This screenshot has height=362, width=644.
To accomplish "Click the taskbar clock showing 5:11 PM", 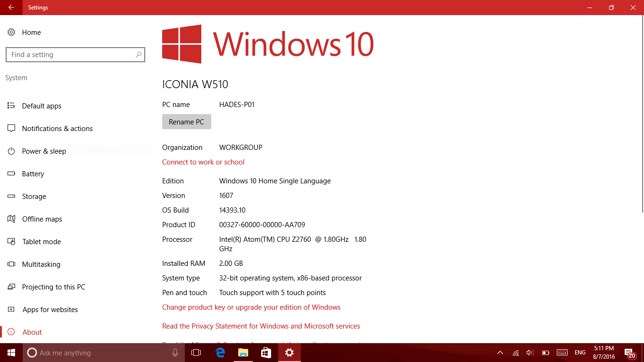I will 604,353.
